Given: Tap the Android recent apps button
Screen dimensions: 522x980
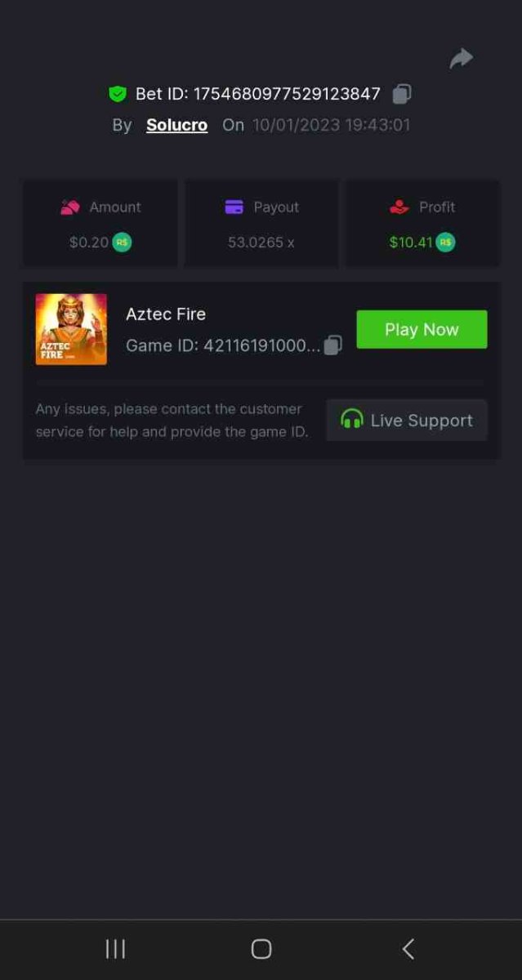Looking at the screenshot, I should [115, 948].
